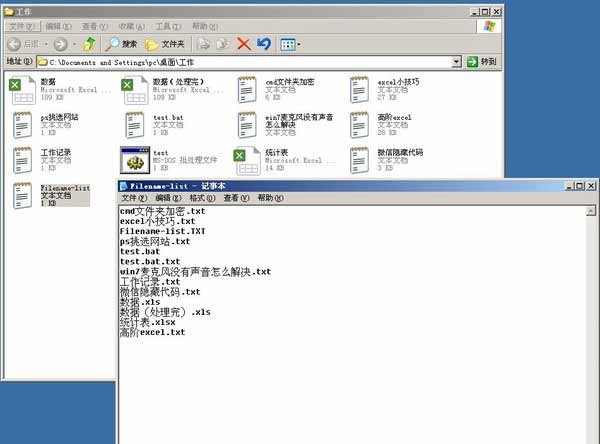Image resolution: width=600 pixels, height=444 pixels.
Task: Open Notepad View (查看) menu
Action: pyautogui.click(x=236, y=198)
